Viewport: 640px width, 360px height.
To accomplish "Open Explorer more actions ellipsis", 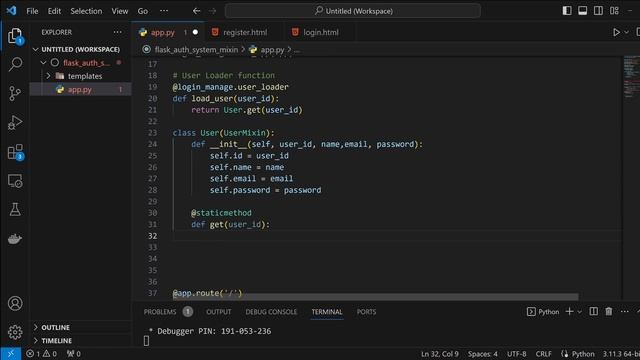I will coord(118,32).
